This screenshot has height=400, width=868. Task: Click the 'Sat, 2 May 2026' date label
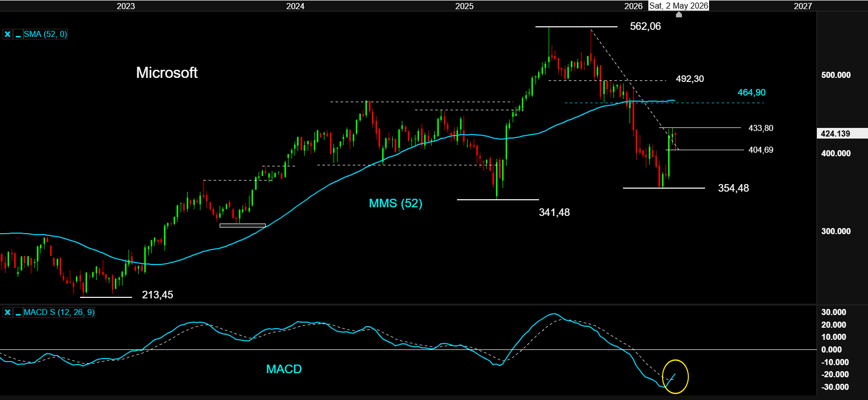pyautogui.click(x=678, y=6)
